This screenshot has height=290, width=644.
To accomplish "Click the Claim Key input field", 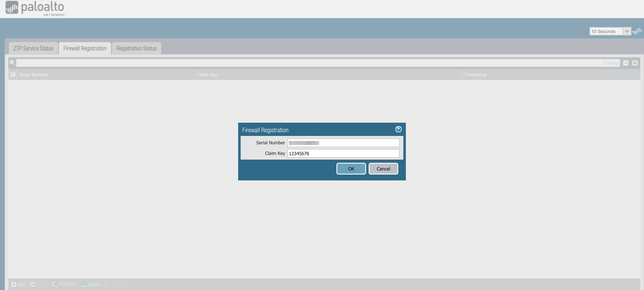I will tap(343, 153).
